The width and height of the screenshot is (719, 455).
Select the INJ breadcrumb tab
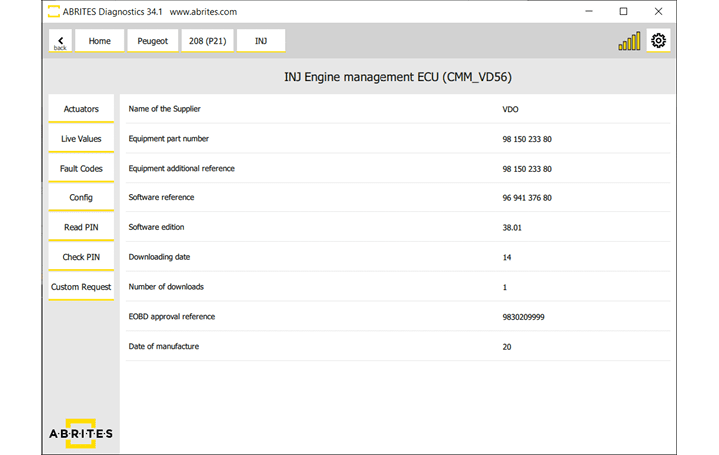(261, 41)
